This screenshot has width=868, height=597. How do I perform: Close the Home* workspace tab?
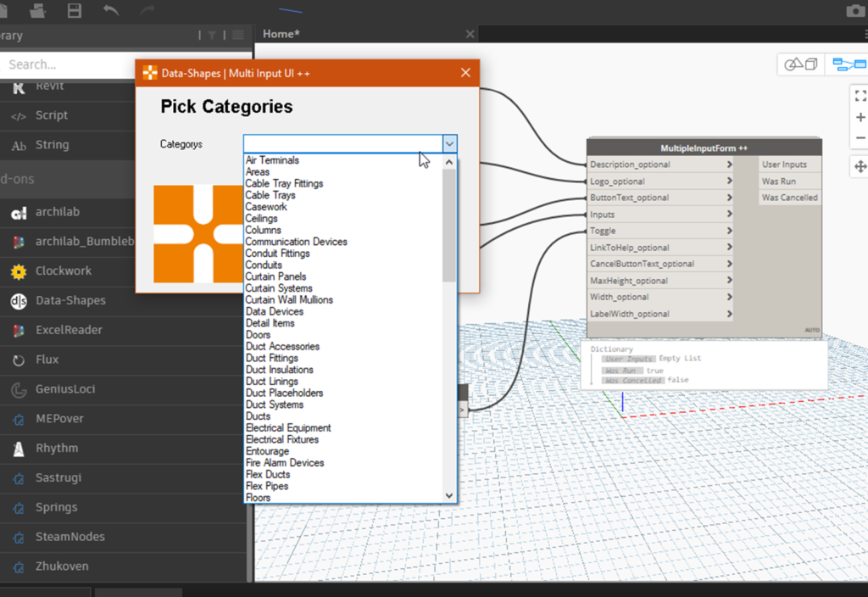click(x=470, y=34)
